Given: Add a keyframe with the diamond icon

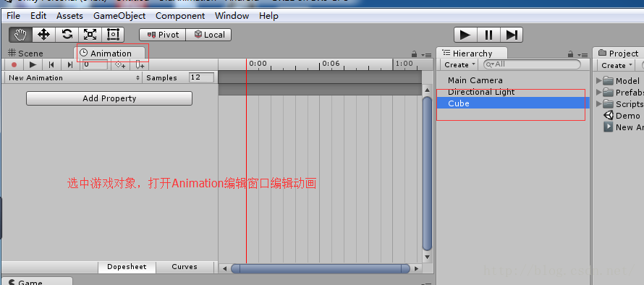Looking at the screenshot, I should tap(120, 64).
